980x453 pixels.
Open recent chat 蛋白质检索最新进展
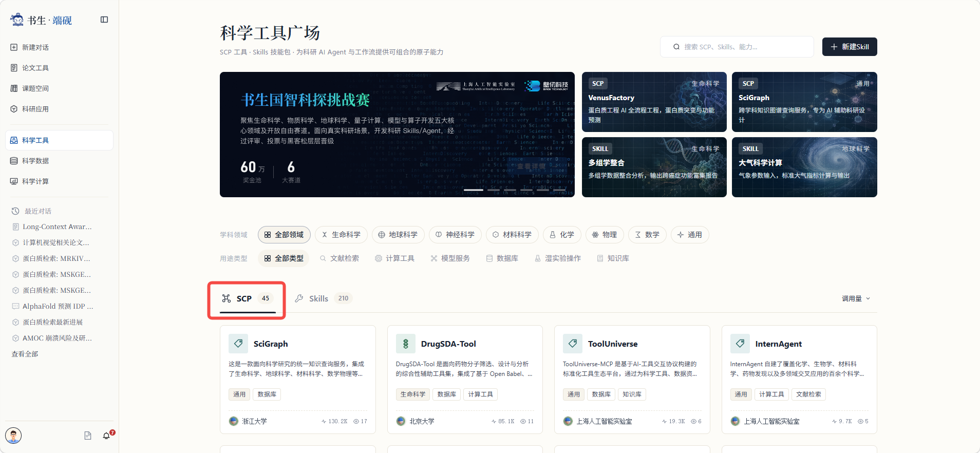(x=52, y=322)
